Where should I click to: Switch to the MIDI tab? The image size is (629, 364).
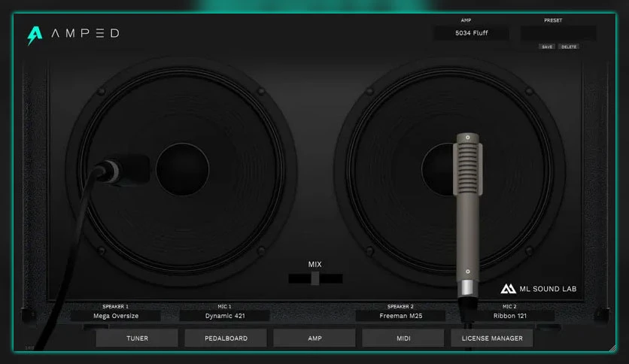coord(403,338)
